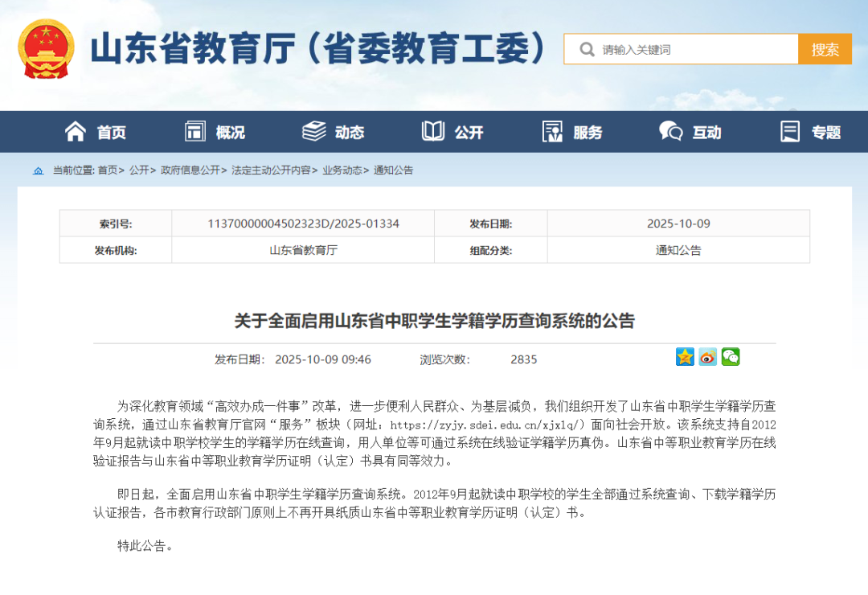The image size is (868, 595).
Task: Go to 政府信息公开 in breadcrumb
Action: pyautogui.click(x=190, y=170)
